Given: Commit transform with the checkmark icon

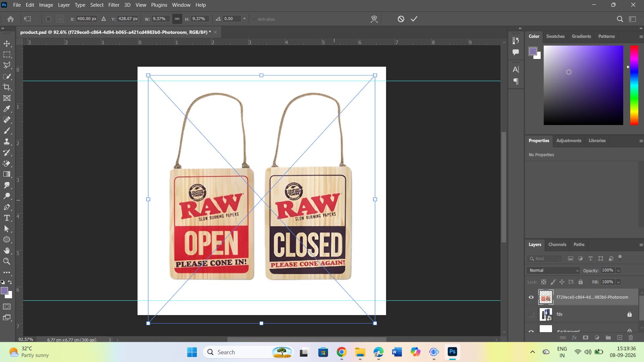Looking at the screenshot, I should pyautogui.click(x=414, y=19).
